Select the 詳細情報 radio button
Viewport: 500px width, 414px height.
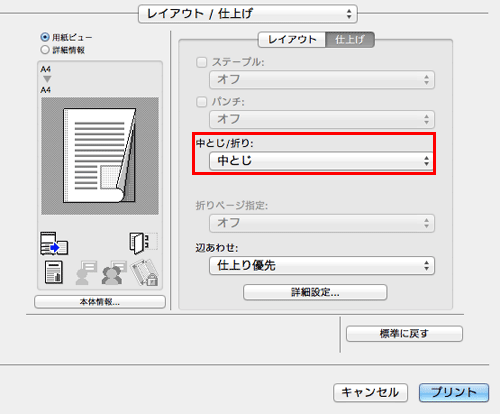click(45, 50)
